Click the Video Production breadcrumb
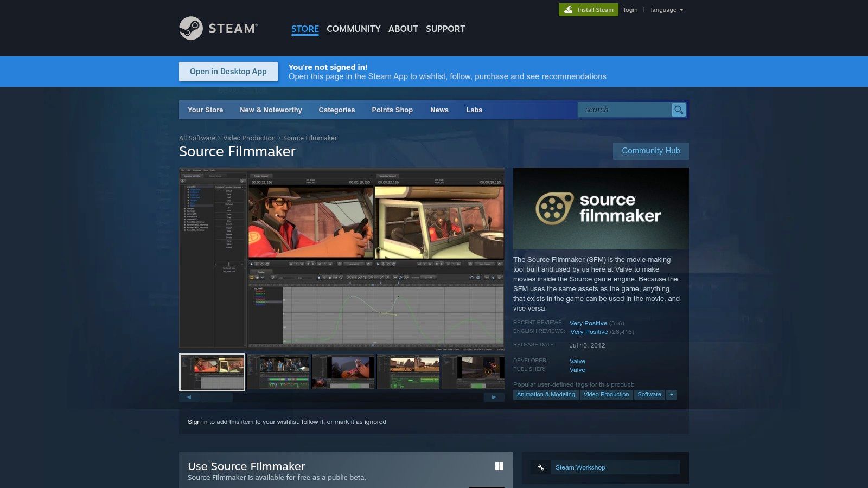The height and width of the screenshot is (488, 868). (x=249, y=138)
